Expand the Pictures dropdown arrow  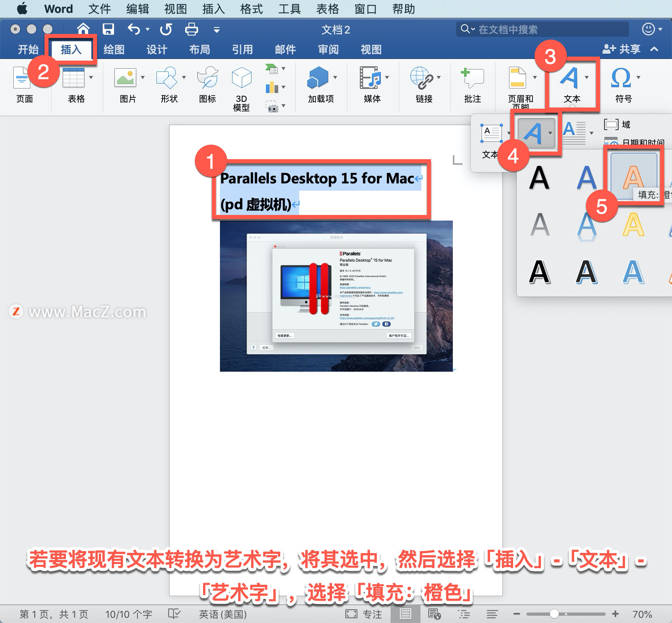point(143,77)
